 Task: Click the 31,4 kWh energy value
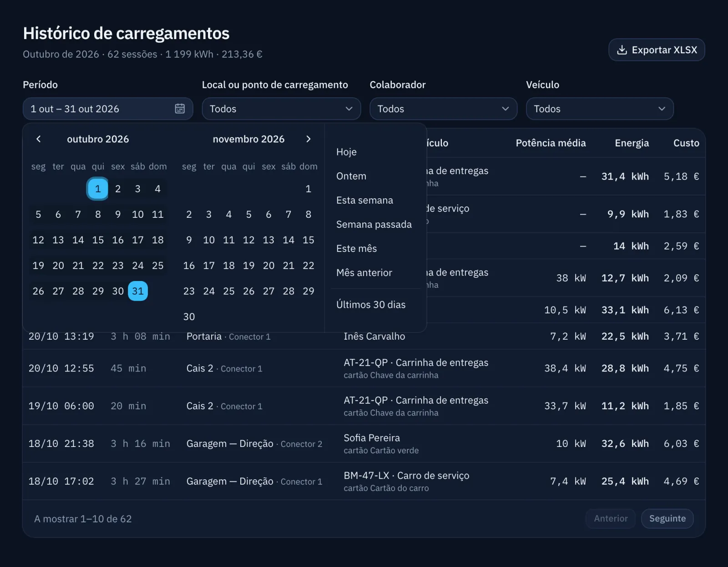[625, 176]
